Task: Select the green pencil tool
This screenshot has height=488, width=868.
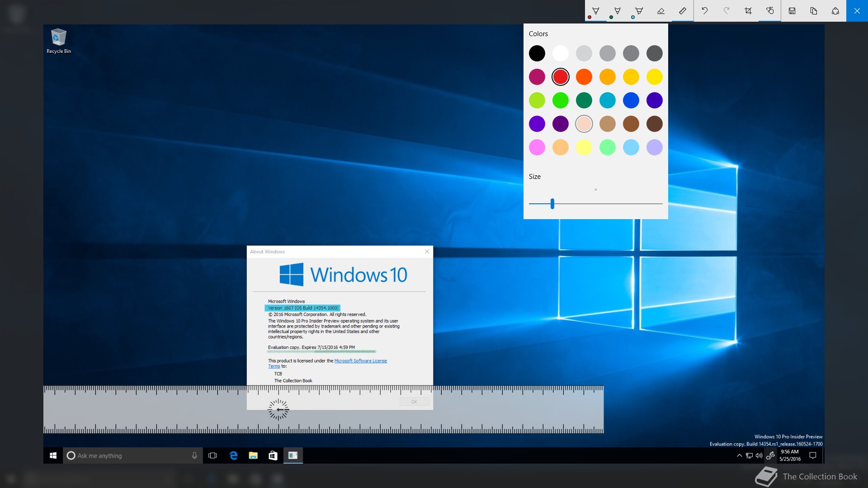Action: [x=618, y=11]
